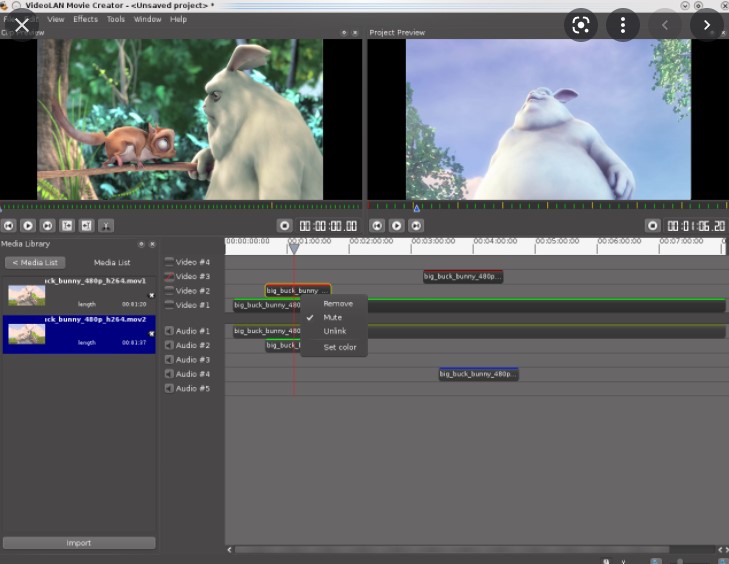Go to the previous image with the arrow
Viewport: 729px width, 564px height.
tap(664, 25)
